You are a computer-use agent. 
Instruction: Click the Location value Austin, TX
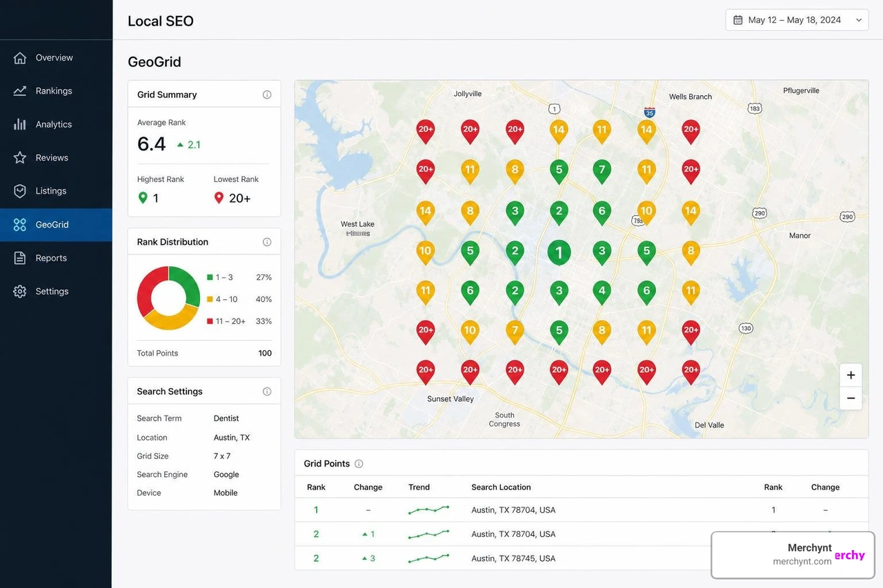click(232, 438)
